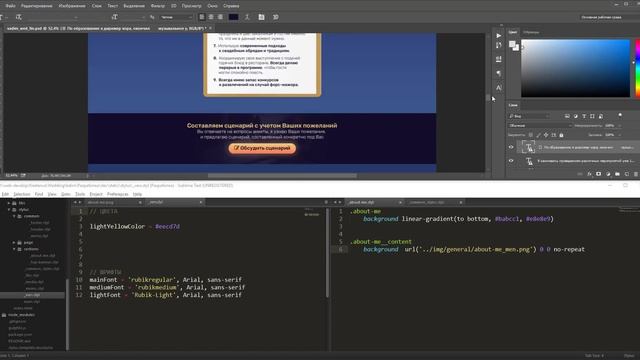Open the Paragraph panel icon in Photoshop
Viewport: 640px width, 360px height.
(x=498, y=73)
